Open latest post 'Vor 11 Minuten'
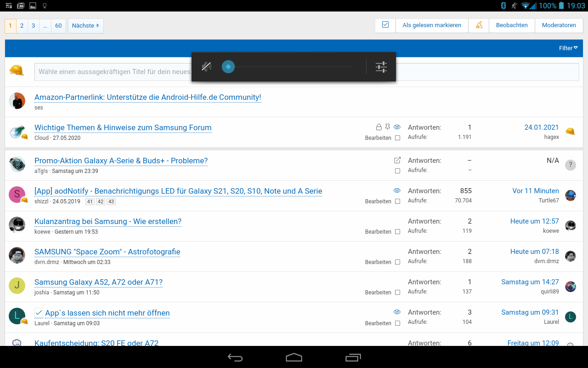The width and height of the screenshot is (588, 368). pos(536,191)
